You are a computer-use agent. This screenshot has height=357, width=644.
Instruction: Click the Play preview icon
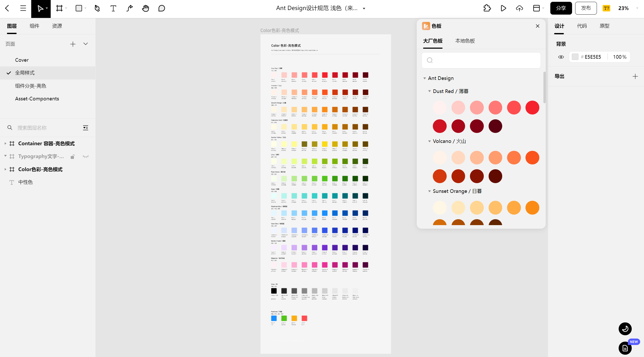503,8
